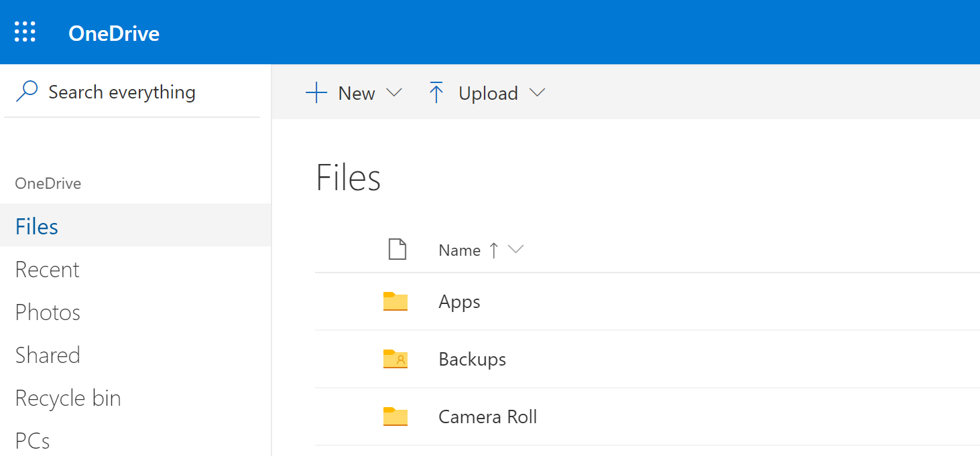Open the Recycle bin
Image resolution: width=980 pixels, height=456 pixels.
pyautogui.click(x=68, y=398)
